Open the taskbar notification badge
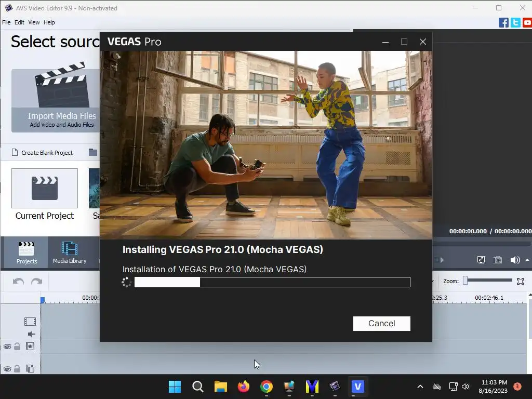The height and width of the screenshot is (399, 532). pos(517,386)
